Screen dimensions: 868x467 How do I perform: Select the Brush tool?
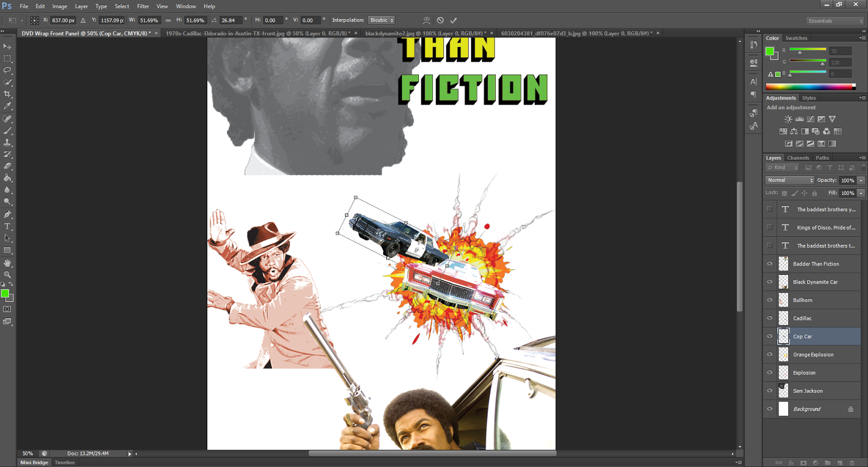coord(8,131)
